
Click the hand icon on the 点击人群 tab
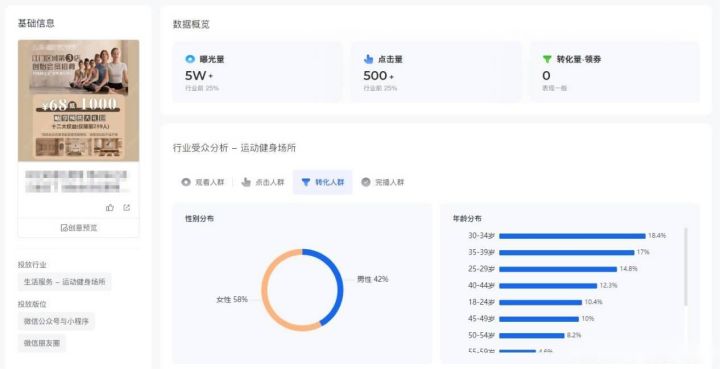246,182
